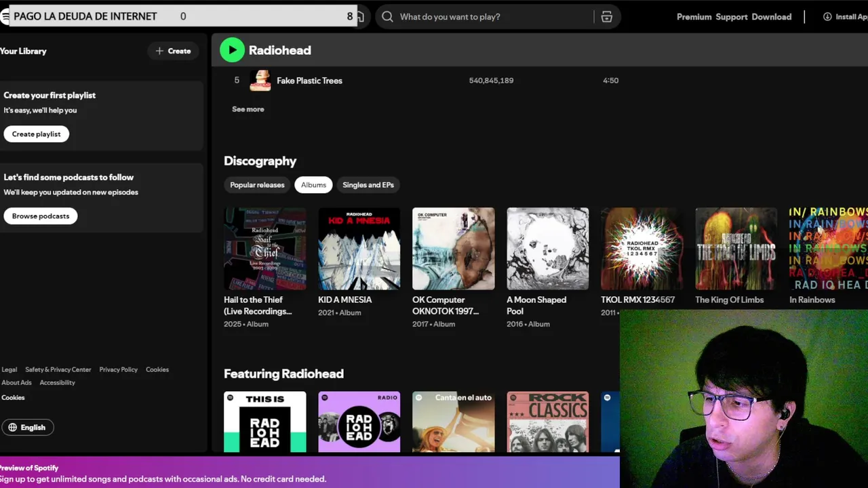The image size is (868, 488).
Task: Open the About Ads link
Action: click(16, 383)
